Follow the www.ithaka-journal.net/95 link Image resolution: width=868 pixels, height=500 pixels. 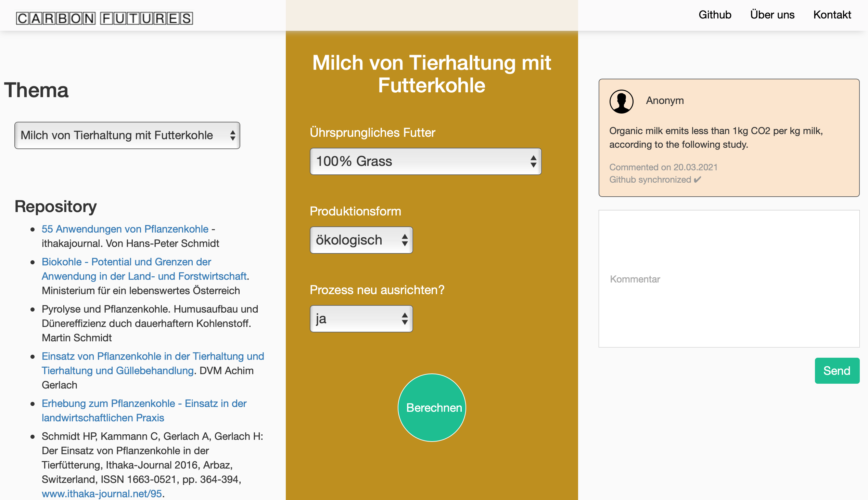[102, 494]
